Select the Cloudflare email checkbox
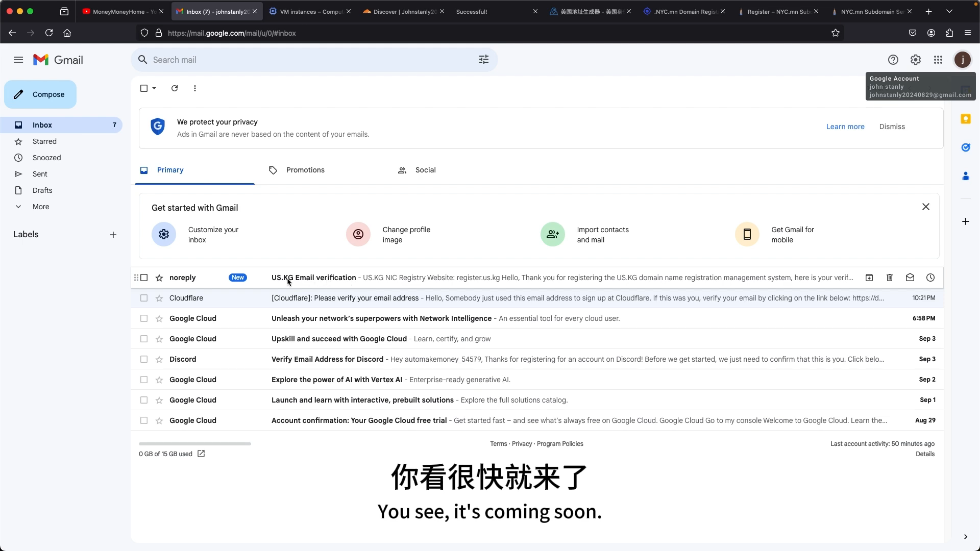The height and width of the screenshot is (551, 980). (144, 298)
